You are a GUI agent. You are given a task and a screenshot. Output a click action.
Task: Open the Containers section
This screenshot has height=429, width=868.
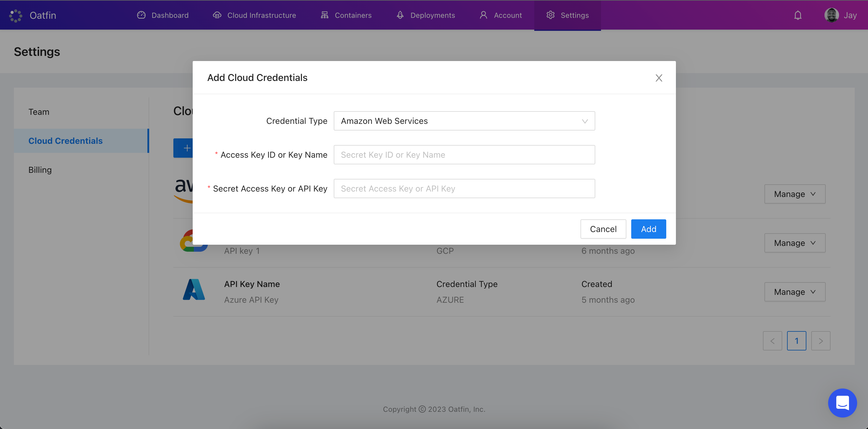346,15
